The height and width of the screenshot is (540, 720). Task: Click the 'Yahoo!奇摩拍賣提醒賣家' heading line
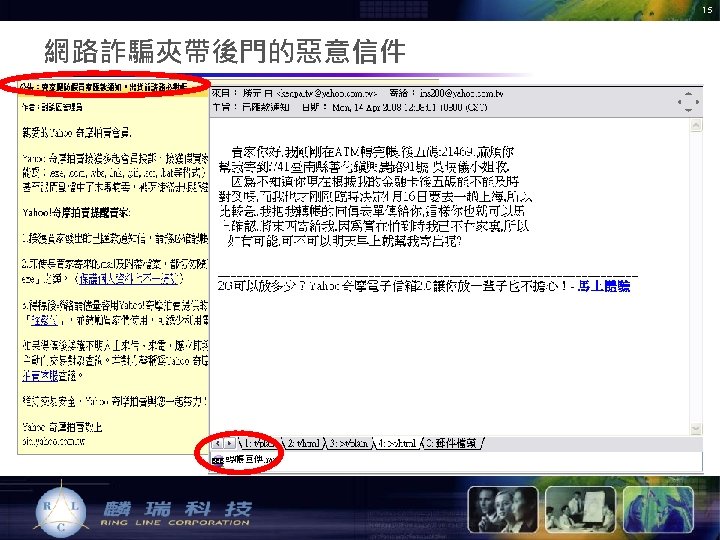[x=77, y=213]
